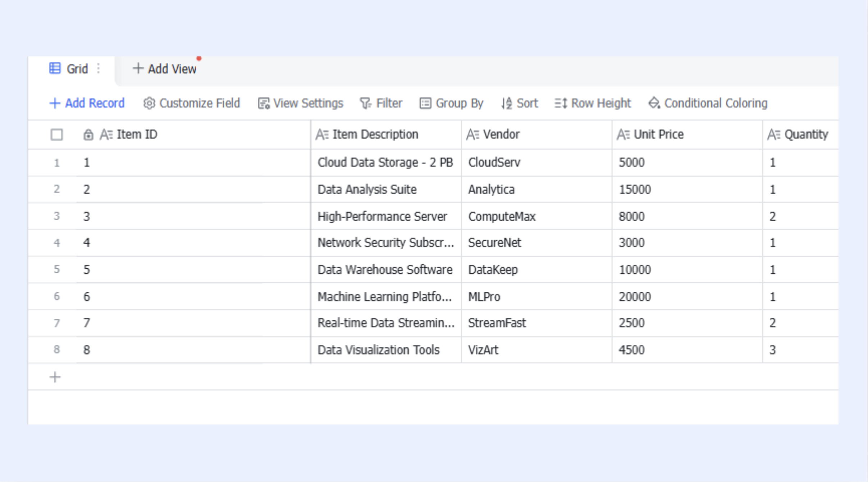This screenshot has width=868, height=482.
Task: Click the text type icon of Vendor
Action: coord(473,135)
